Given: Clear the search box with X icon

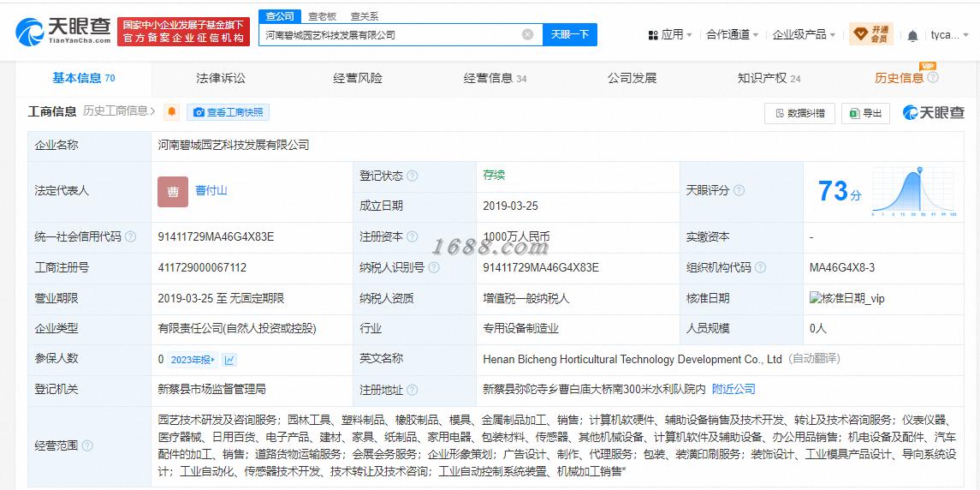Looking at the screenshot, I should click(527, 34).
